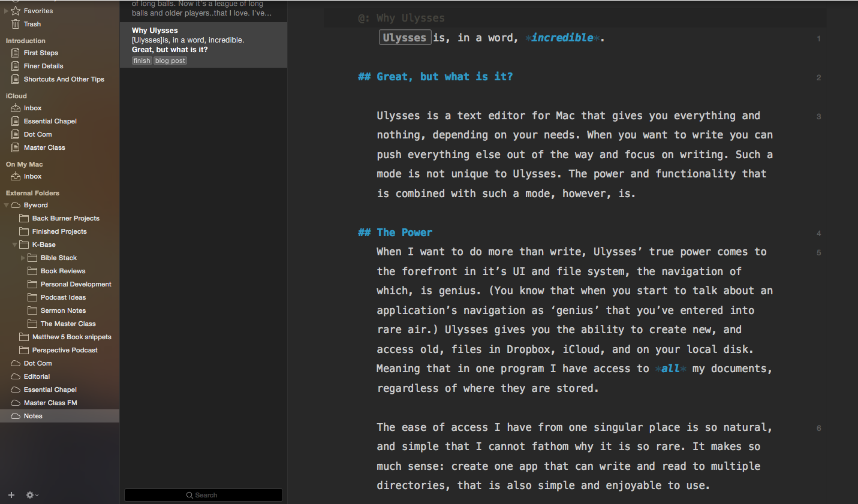
Task: Click the iCloud section header
Action: click(x=16, y=96)
